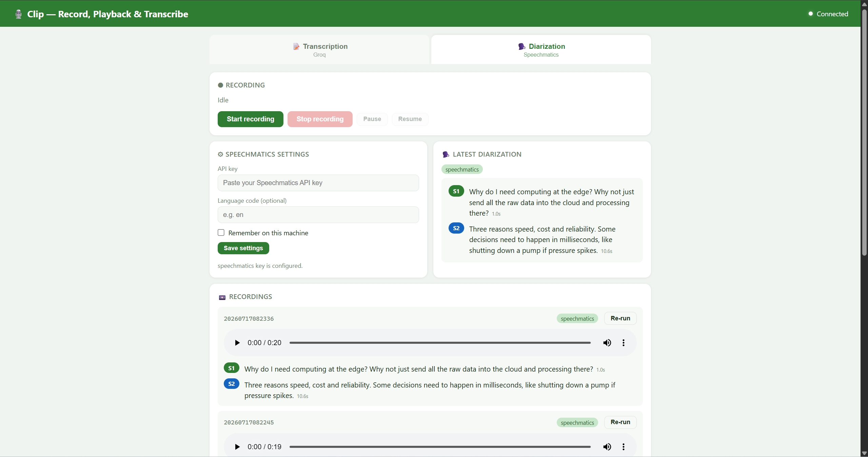Mute the first recording's volume icon

pyautogui.click(x=607, y=343)
